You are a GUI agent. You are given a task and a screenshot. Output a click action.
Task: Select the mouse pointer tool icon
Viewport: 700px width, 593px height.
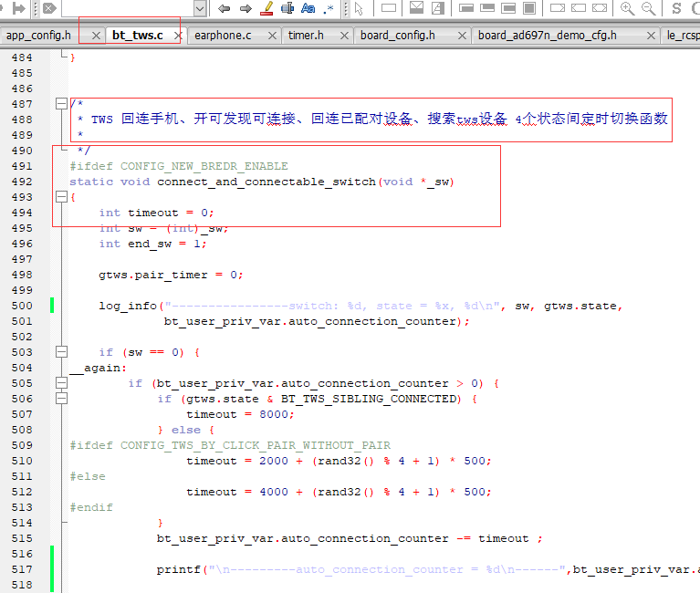(x=359, y=8)
